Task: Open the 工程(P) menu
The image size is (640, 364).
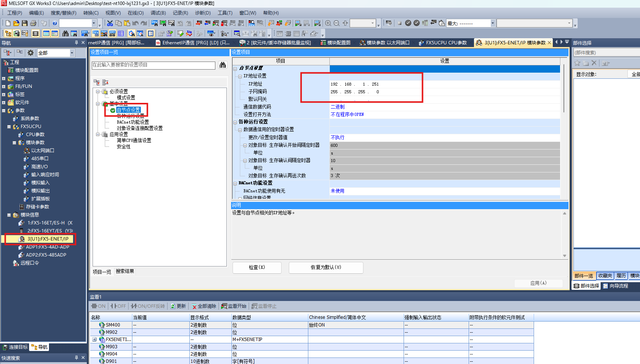Action: pyautogui.click(x=15, y=13)
